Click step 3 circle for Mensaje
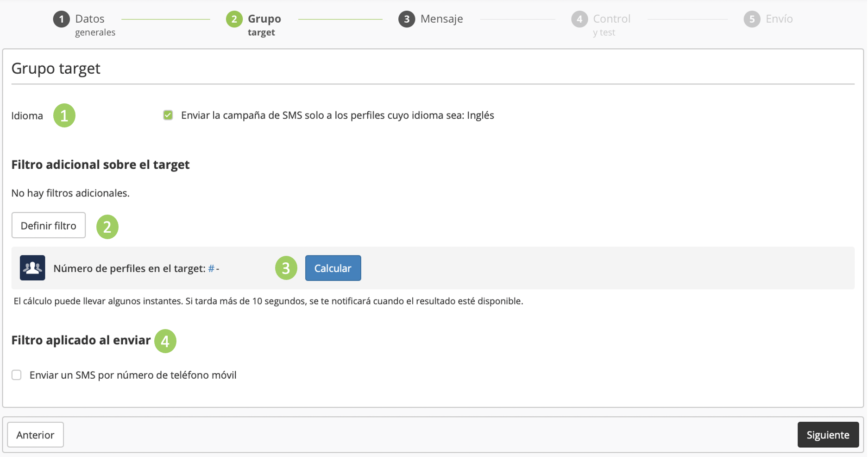 407,19
